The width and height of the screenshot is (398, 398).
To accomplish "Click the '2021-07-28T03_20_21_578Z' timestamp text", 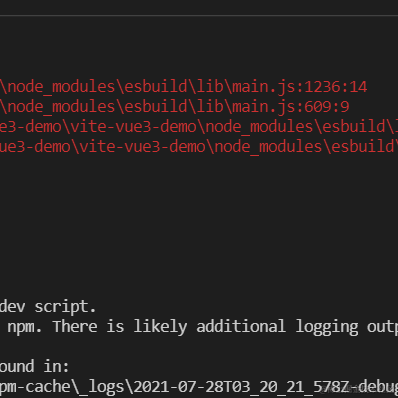I will tap(241, 387).
